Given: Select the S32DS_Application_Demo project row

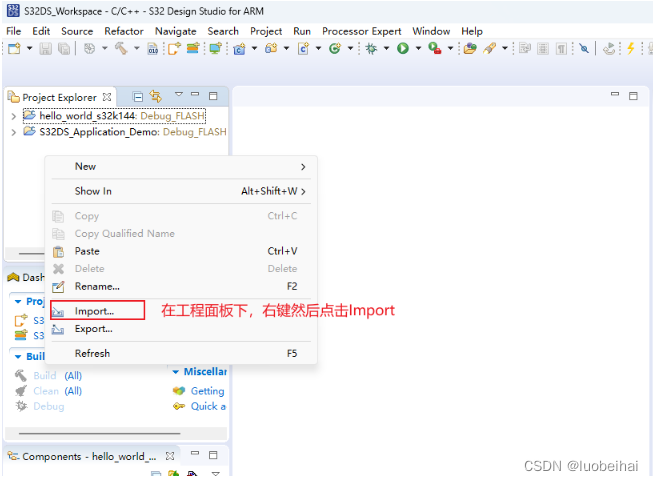Looking at the screenshot, I should pos(125,132).
